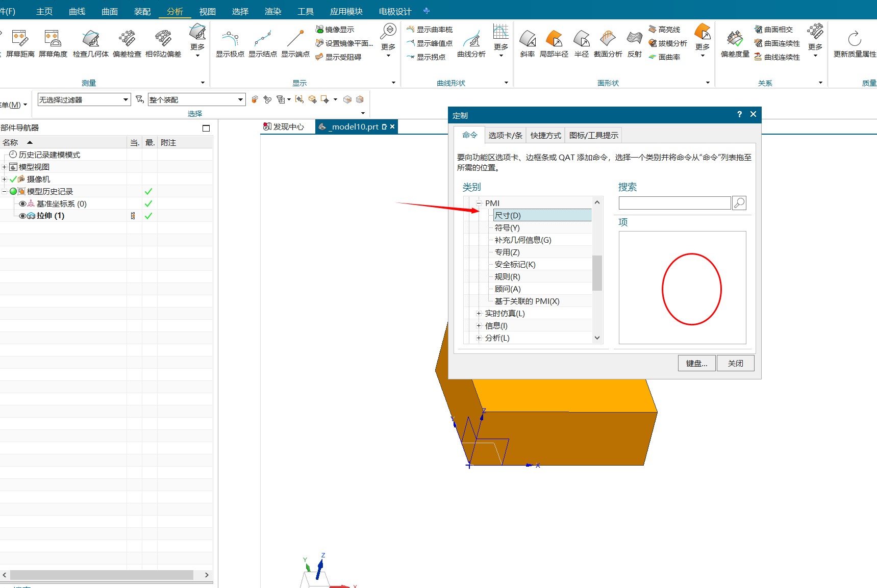Viewport: 877px width, 588px height.
Task: Open the 相邻边偏差 tool
Action: coord(163,43)
